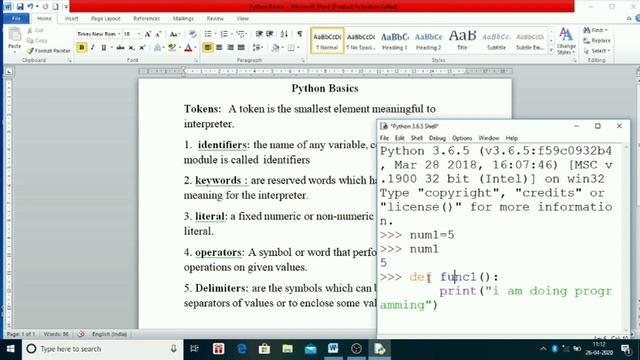The width and height of the screenshot is (640, 360).
Task: Click the Decrease Indent icon
Action: (x=259, y=34)
